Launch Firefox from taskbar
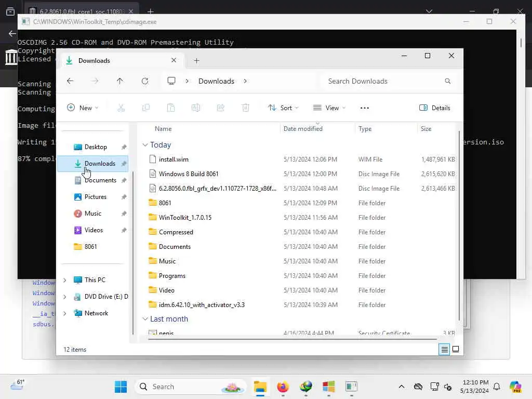Image resolution: width=532 pixels, height=399 pixels. [283, 387]
